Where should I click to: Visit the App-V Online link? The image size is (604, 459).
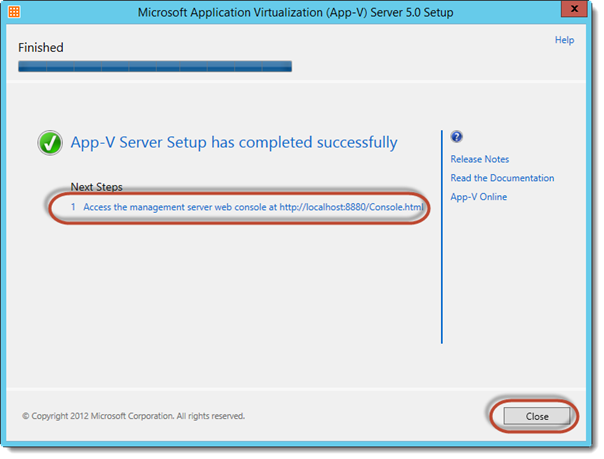pos(478,197)
